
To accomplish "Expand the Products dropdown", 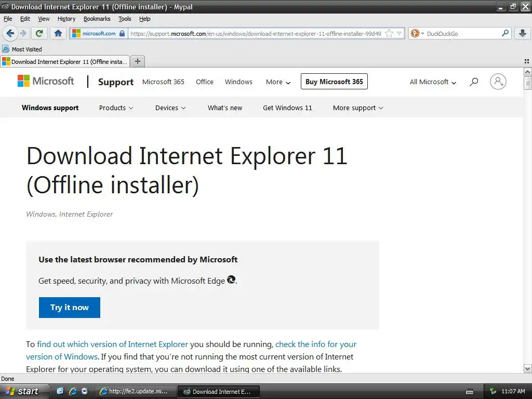I will [116, 108].
